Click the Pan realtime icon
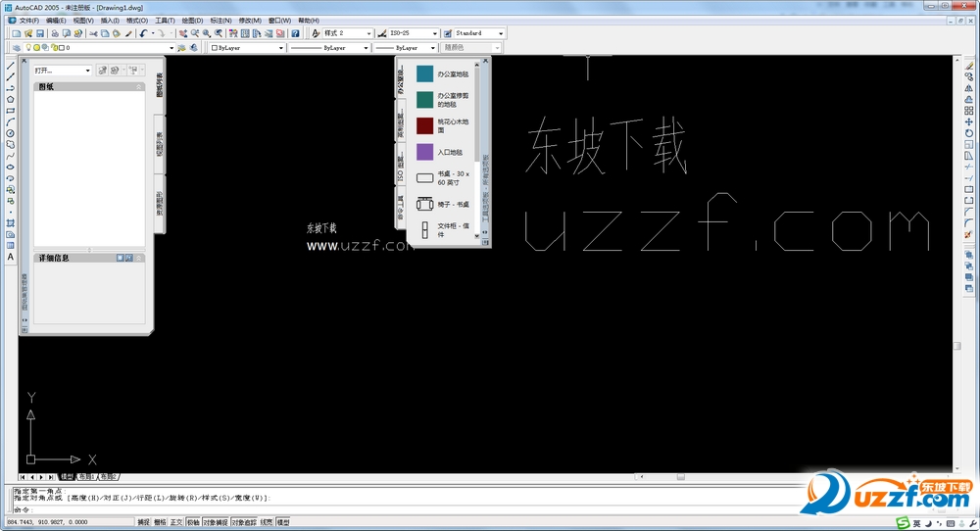This screenshot has height=531, width=980. click(x=183, y=33)
